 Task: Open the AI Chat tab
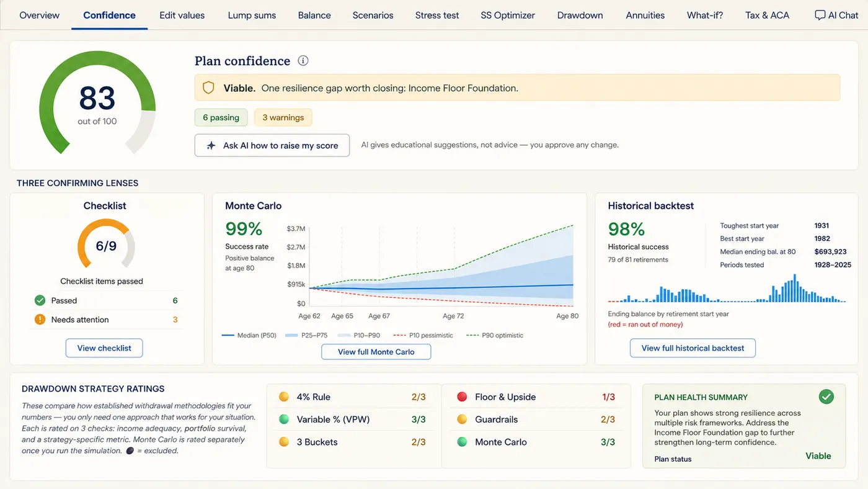(836, 15)
